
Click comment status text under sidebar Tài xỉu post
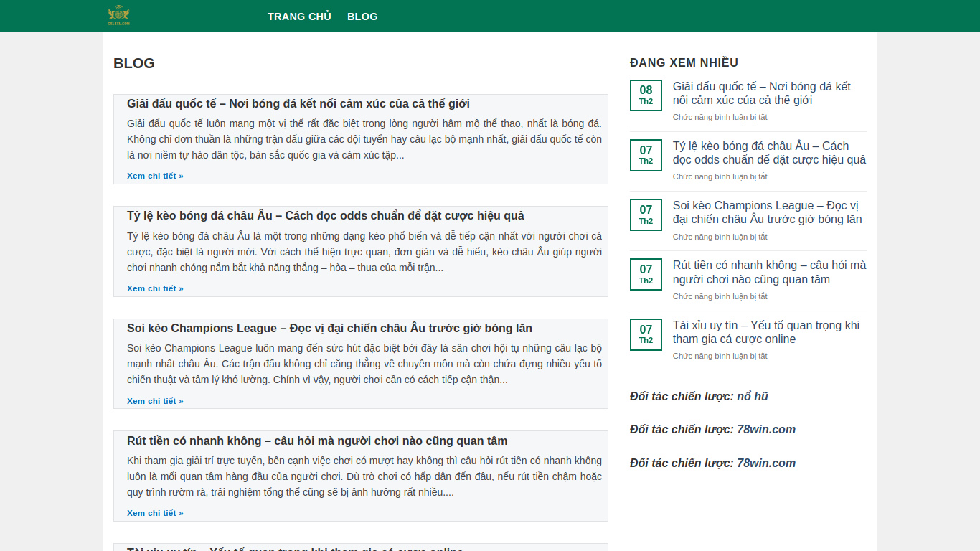click(x=720, y=356)
